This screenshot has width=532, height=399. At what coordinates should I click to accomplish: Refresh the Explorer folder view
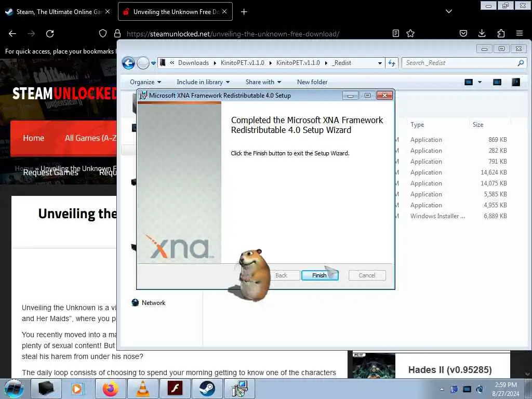click(392, 63)
